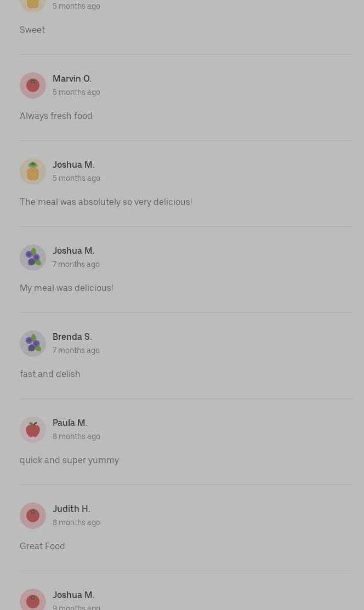
Task: Click the bottom-most Joshua M. tomato avatar
Action: pos(33,601)
